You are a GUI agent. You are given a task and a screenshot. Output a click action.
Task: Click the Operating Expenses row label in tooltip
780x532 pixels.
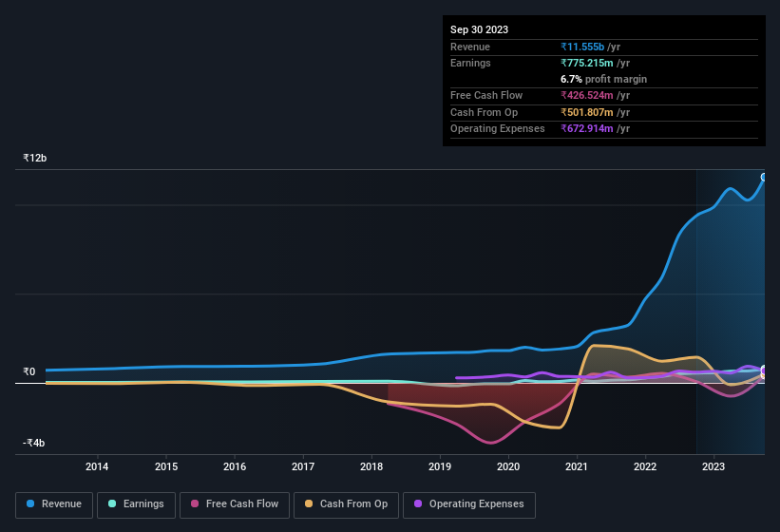498,129
